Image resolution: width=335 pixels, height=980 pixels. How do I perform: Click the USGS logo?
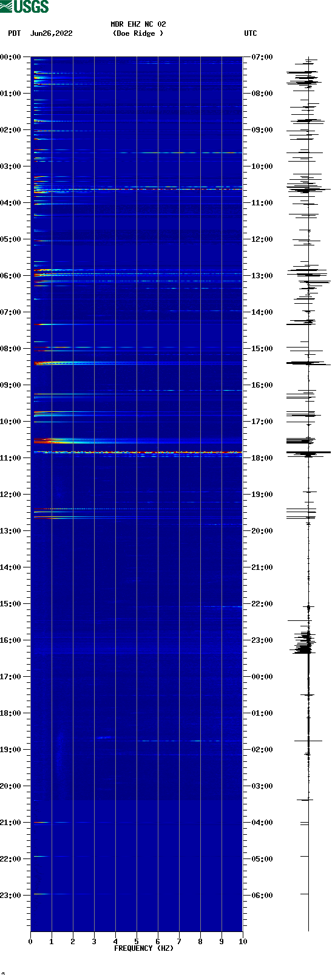coord(24,7)
